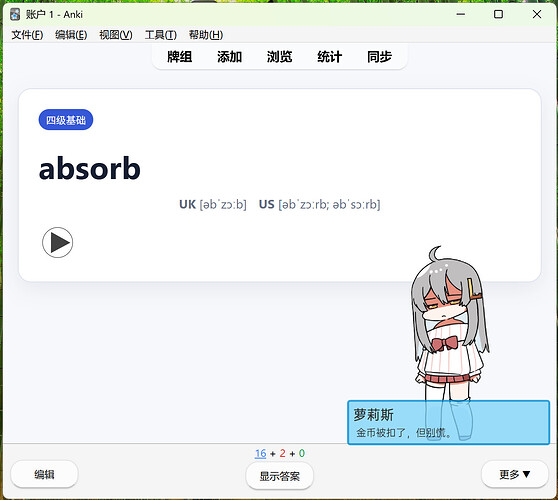Viewport: 558px width, 500px height.
Task: Click the 四级基础 tag badge
Action: pyautogui.click(x=66, y=120)
